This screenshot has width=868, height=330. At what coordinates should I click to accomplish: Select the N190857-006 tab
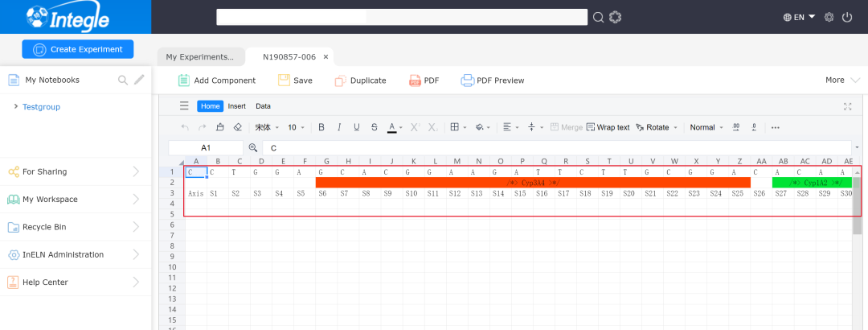click(x=289, y=56)
